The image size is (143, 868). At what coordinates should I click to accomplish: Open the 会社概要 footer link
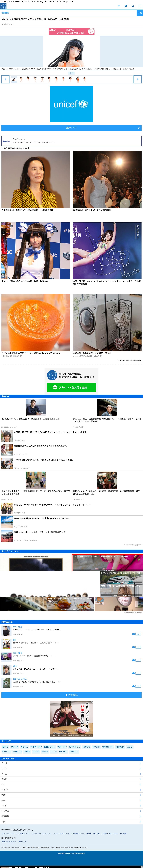(123, 833)
